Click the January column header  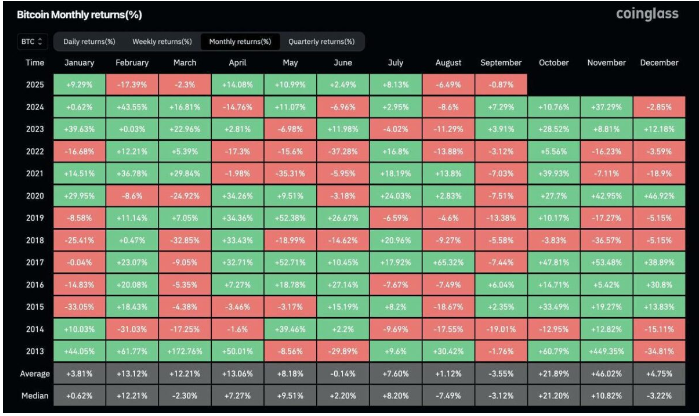coord(82,62)
